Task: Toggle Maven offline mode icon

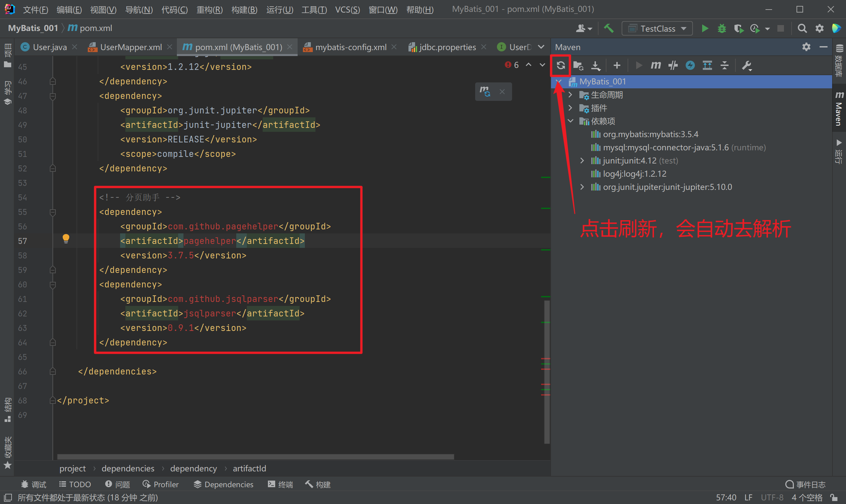Action: 673,65
